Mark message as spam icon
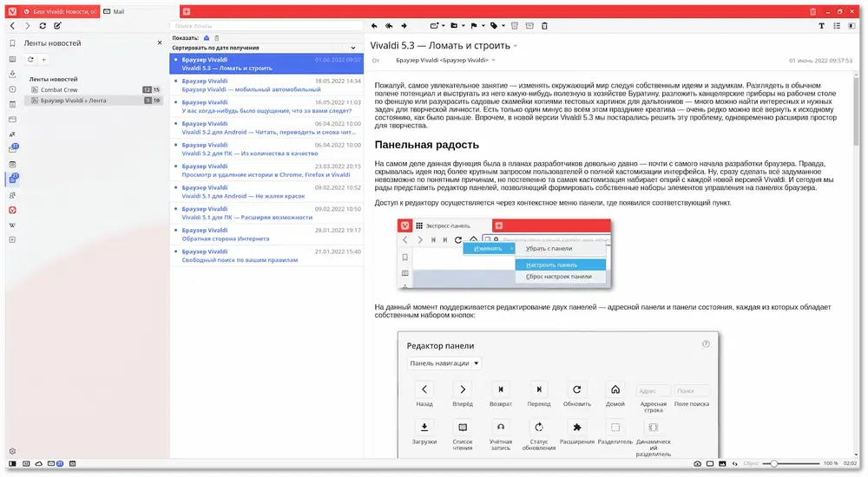868x477 pixels. coord(514,26)
